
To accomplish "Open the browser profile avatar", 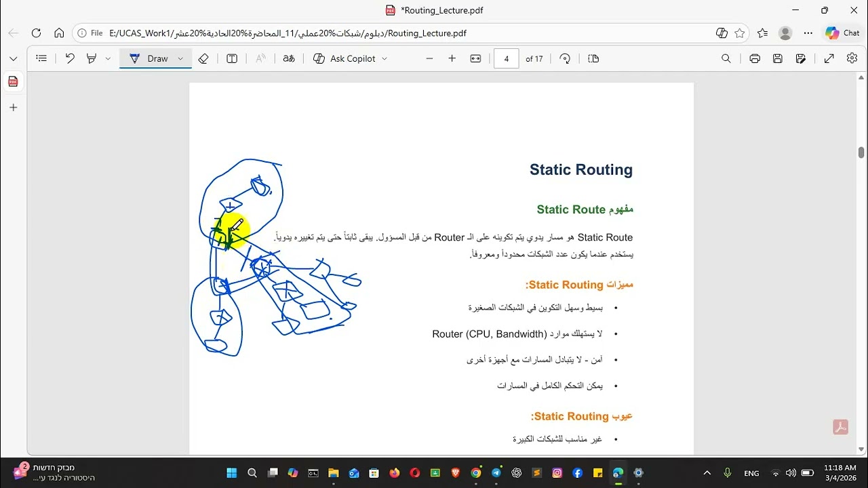I will (x=785, y=33).
